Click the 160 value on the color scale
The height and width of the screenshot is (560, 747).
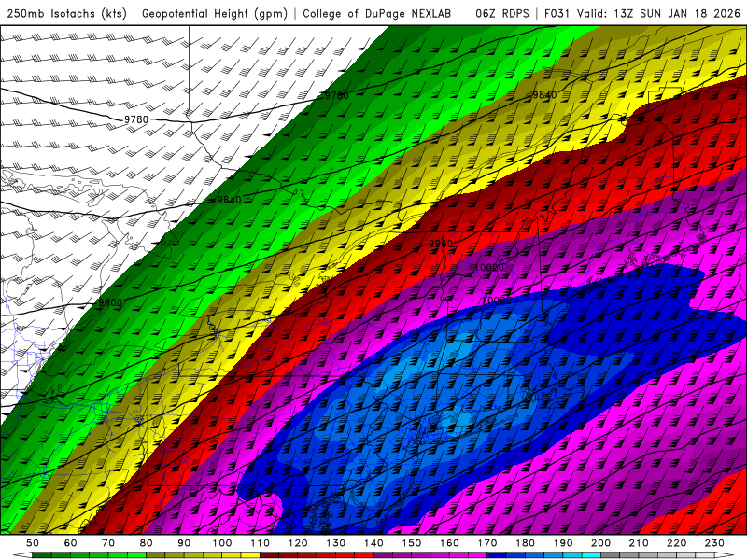(x=449, y=543)
